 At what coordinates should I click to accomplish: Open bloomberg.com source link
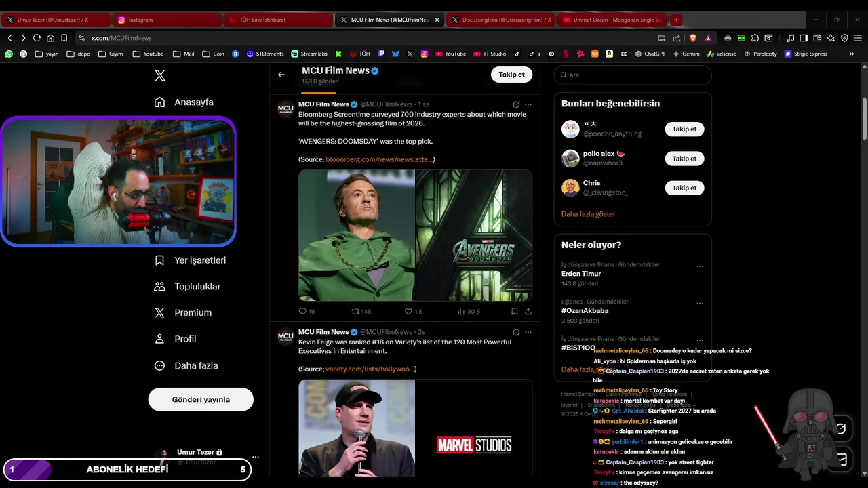[379, 159]
